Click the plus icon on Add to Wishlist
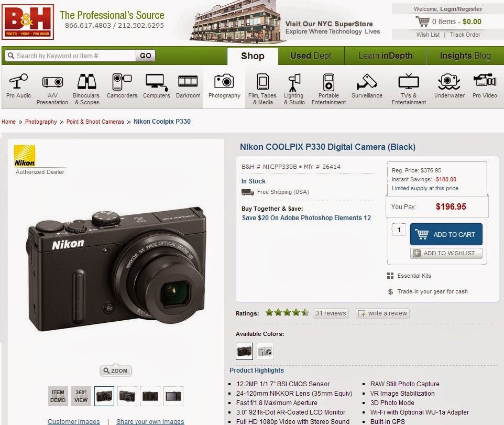 [x=417, y=253]
